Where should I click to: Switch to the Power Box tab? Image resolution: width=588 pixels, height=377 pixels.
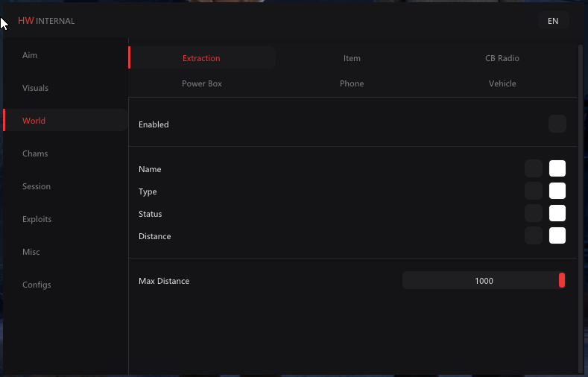pyautogui.click(x=202, y=83)
